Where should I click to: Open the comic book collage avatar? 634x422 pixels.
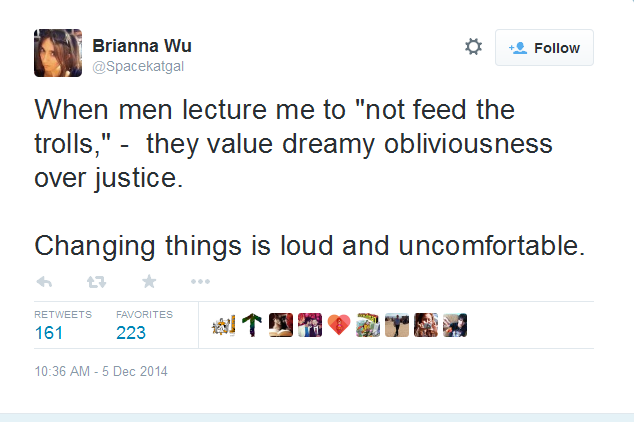(x=368, y=325)
